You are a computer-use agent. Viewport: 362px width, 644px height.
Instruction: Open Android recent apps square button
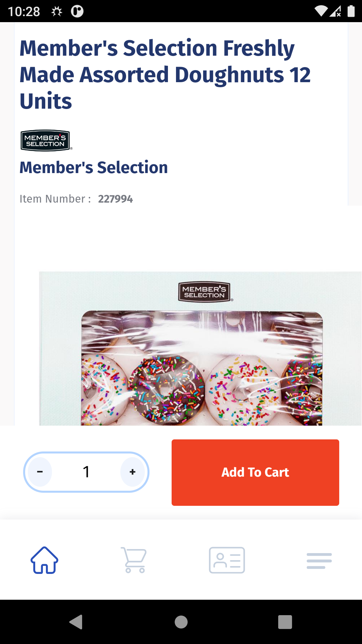285,622
